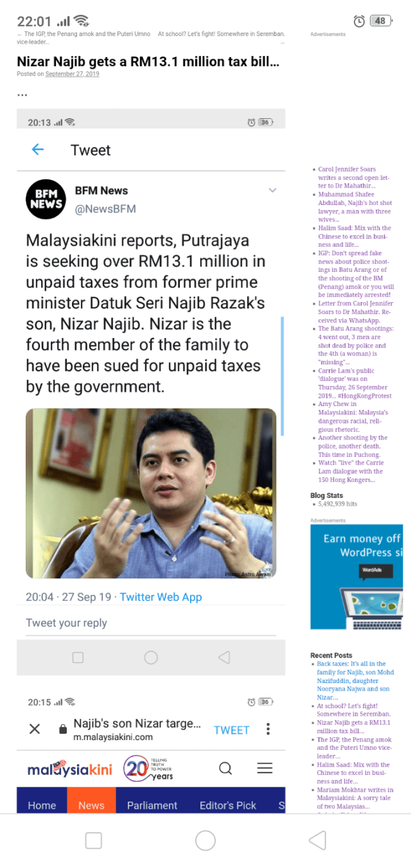
Task: Open the three-dot overflow menu
Action: pos(268,729)
